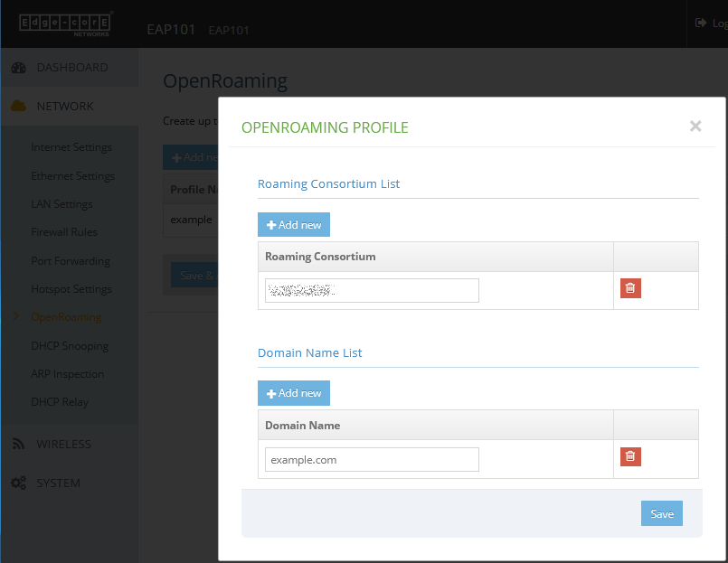Viewport: 728px width, 563px height.
Task: Focus the example.com domain name field
Action: [x=372, y=459]
